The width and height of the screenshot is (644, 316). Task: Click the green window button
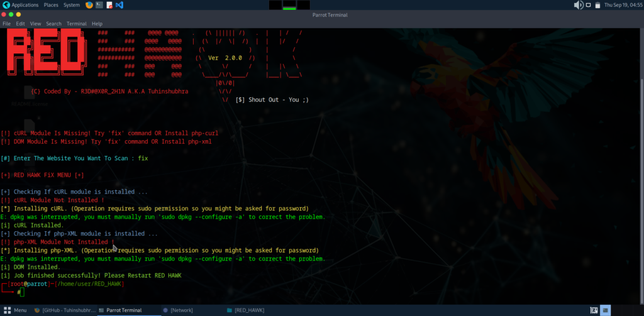pyautogui.click(x=11, y=14)
